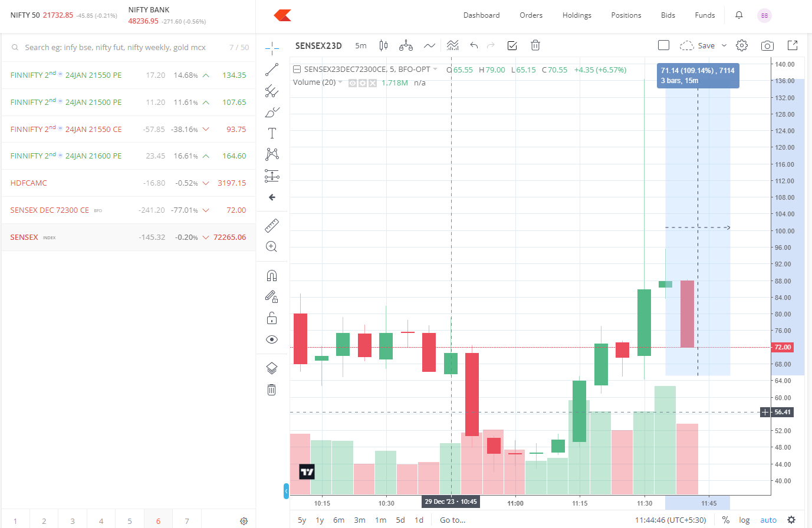Screen dimensions: 812x528
Task: Open notifications bell icon
Action: tap(739, 15)
